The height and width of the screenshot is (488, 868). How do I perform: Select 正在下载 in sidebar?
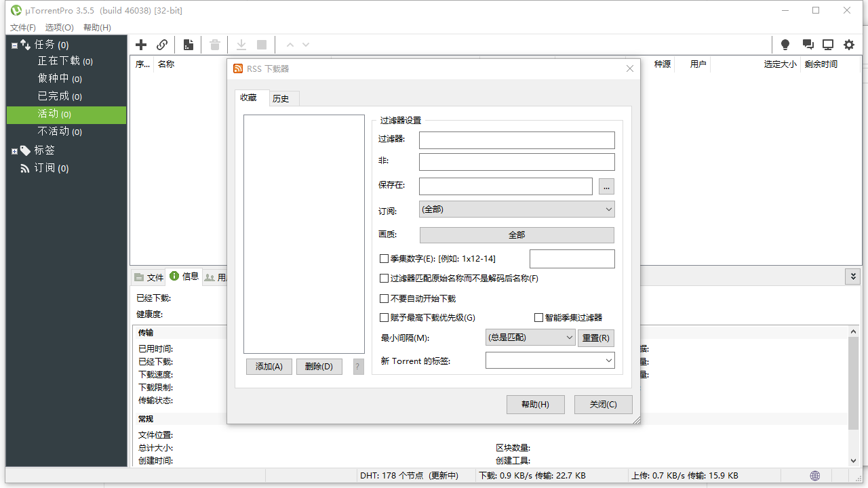(66, 61)
